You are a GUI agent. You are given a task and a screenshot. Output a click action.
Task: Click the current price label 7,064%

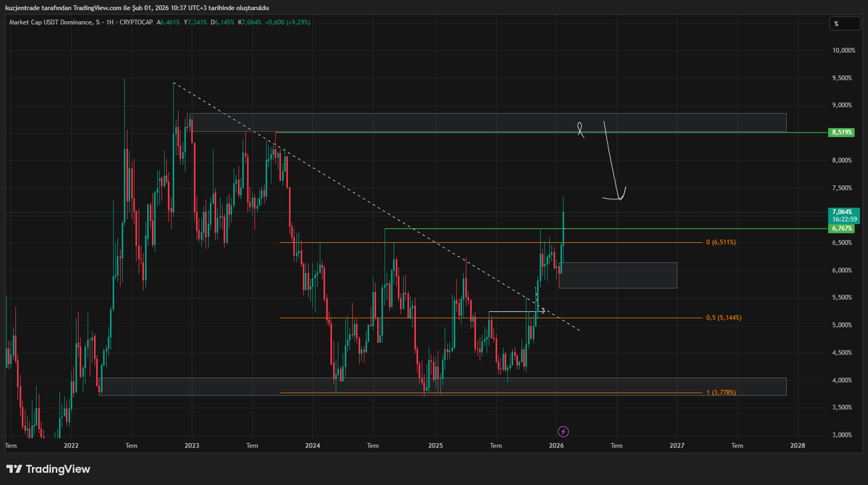843,212
